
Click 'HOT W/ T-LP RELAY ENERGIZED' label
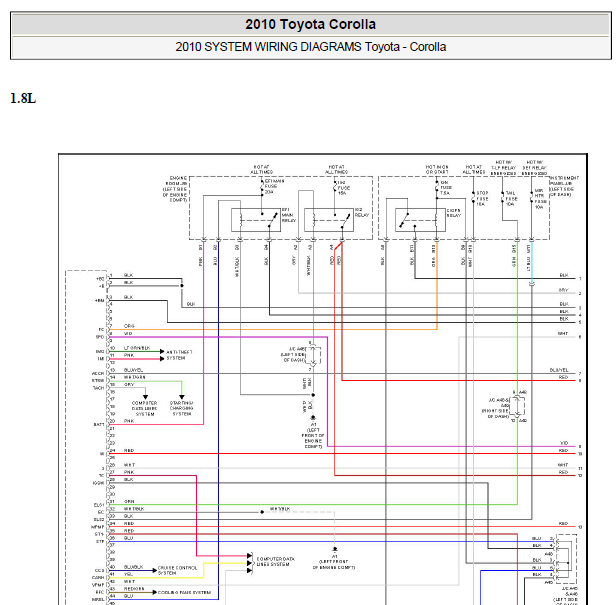(x=503, y=168)
